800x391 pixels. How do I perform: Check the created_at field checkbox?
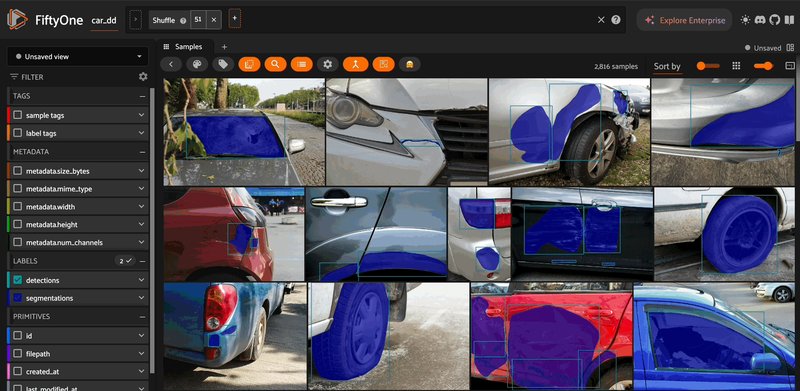pos(18,372)
